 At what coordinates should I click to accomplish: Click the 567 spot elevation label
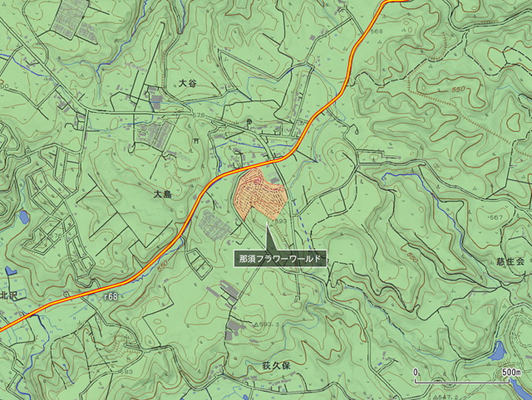click(496, 217)
